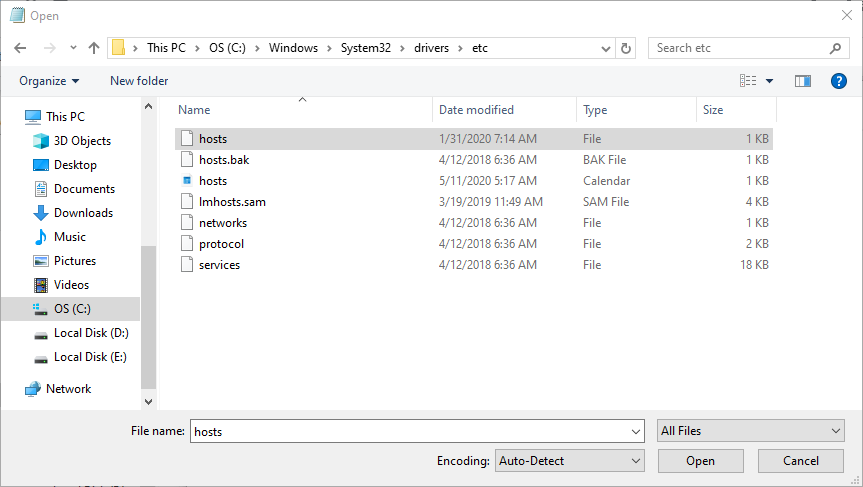Expand the view options dropdown arrow
This screenshot has height=487, width=863.
click(x=770, y=81)
